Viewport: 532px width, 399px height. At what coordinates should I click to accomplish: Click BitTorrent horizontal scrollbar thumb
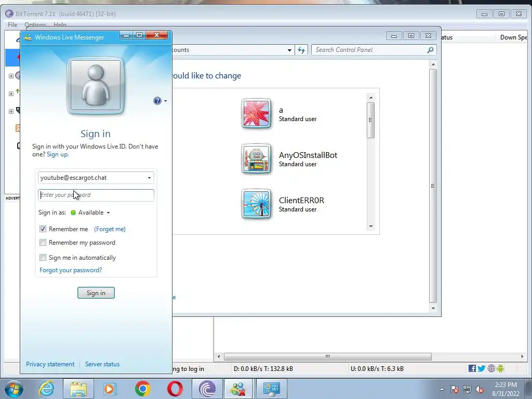tap(328, 356)
